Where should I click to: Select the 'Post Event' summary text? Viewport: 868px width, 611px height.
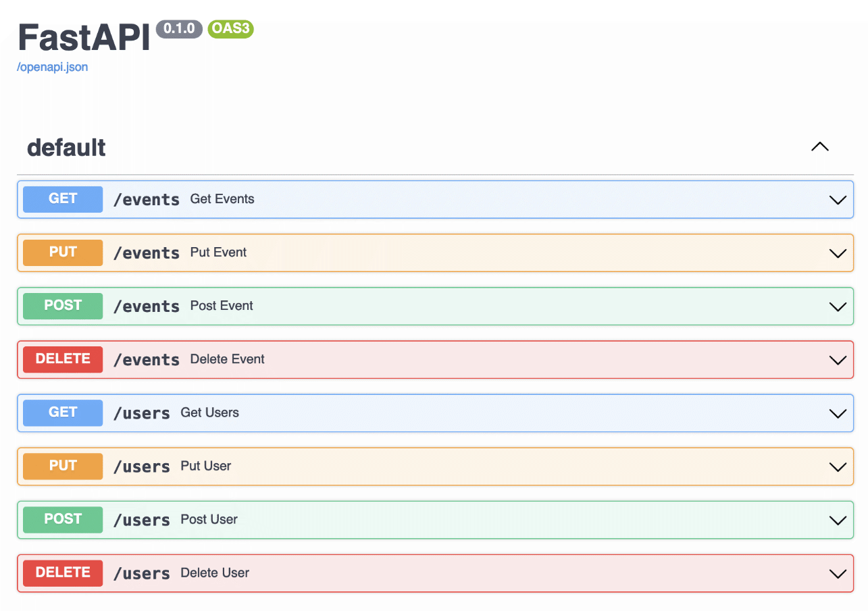tap(222, 306)
